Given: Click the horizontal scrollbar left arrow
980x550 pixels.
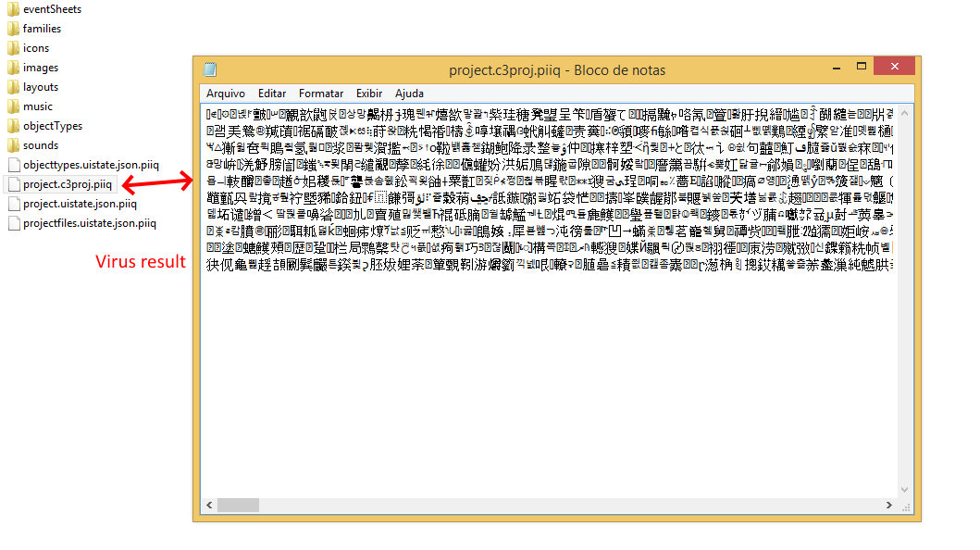Looking at the screenshot, I should tap(209, 505).
